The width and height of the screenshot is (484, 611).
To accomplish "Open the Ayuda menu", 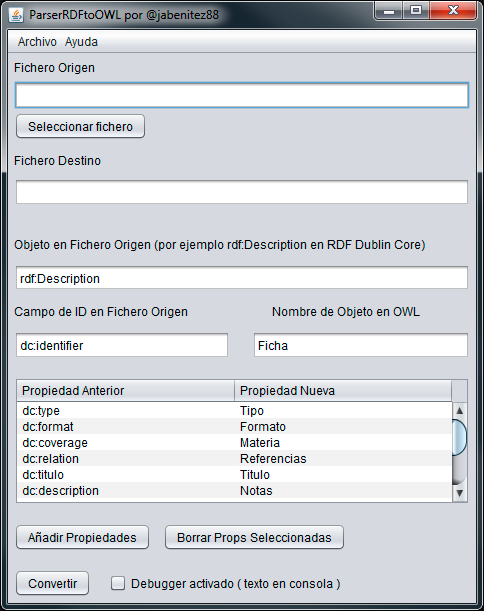I will tap(81, 42).
